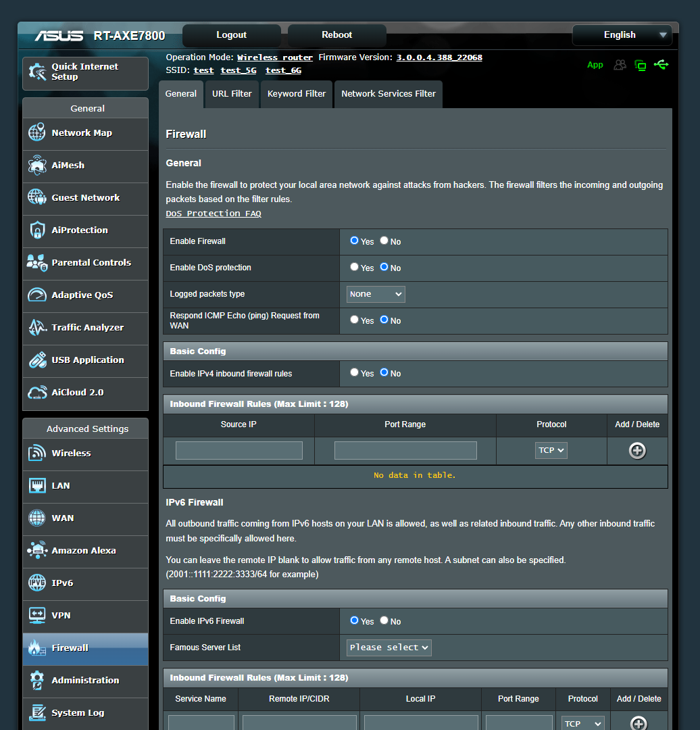Open Famous Server List dropdown
Viewport: 700px width, 730px height.
(389, 648)
